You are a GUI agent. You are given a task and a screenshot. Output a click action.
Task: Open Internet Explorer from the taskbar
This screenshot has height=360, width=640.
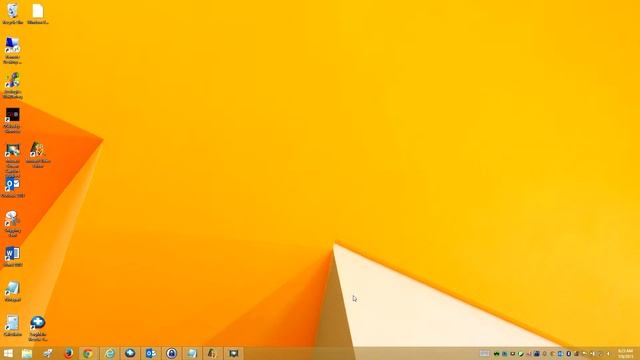point(109,353)
